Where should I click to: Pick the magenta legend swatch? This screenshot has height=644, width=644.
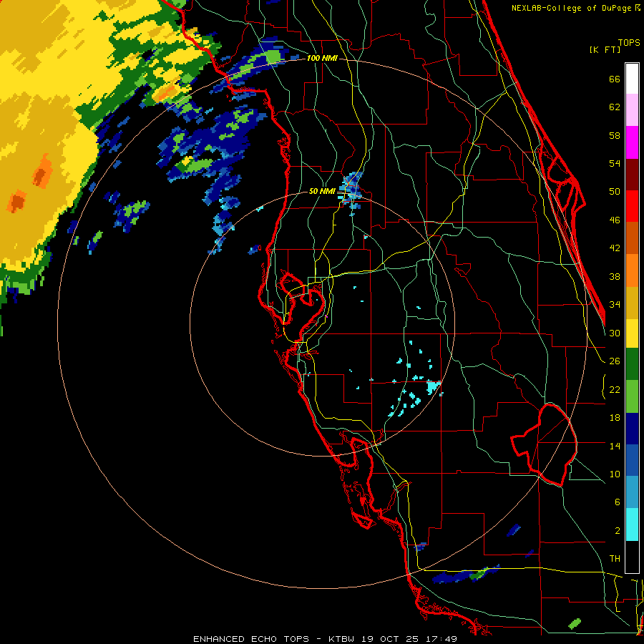[x=632, y=142]
